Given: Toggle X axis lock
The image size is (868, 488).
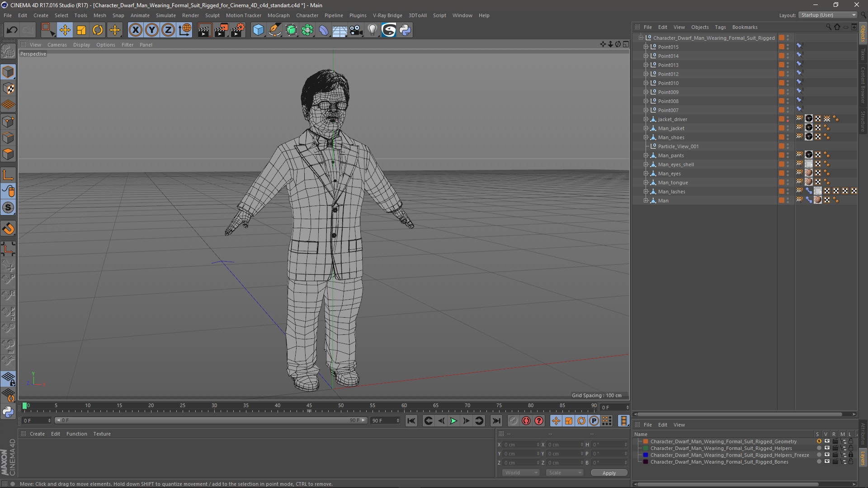Looking at the screenshot, I should coord(135,30).
